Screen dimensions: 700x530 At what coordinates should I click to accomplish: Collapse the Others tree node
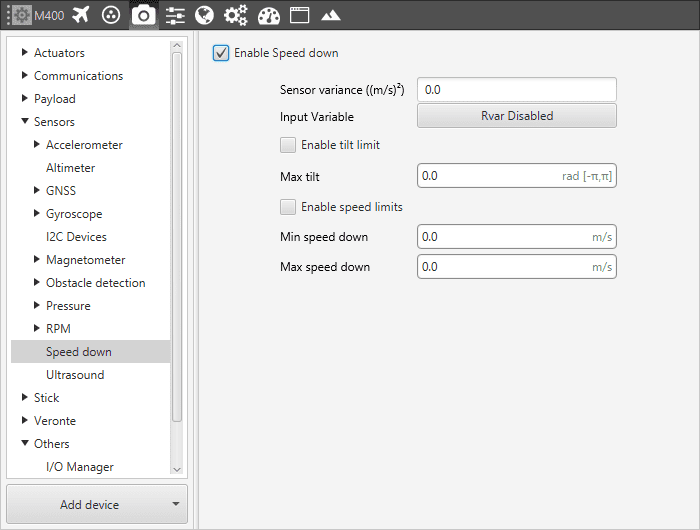coord(25,443)
